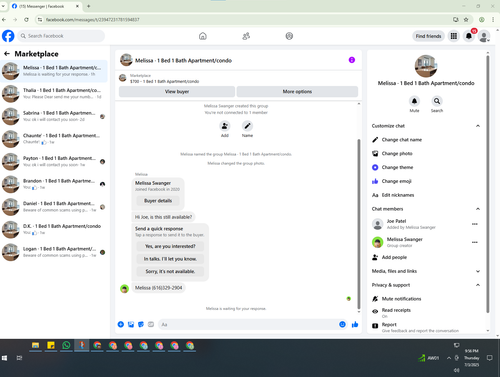Open the Facebook logo home link
Viewport: 500px width, 377px height.
coord(8,36)
